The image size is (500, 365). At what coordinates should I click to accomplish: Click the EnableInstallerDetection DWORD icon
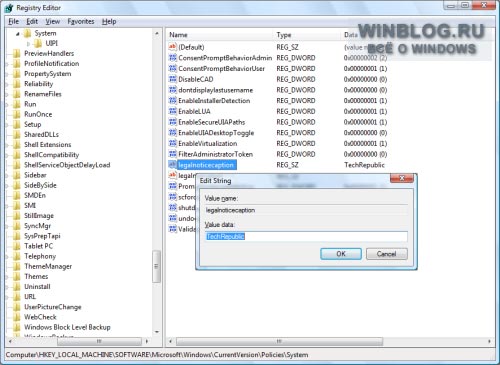(x=173, y=100)
